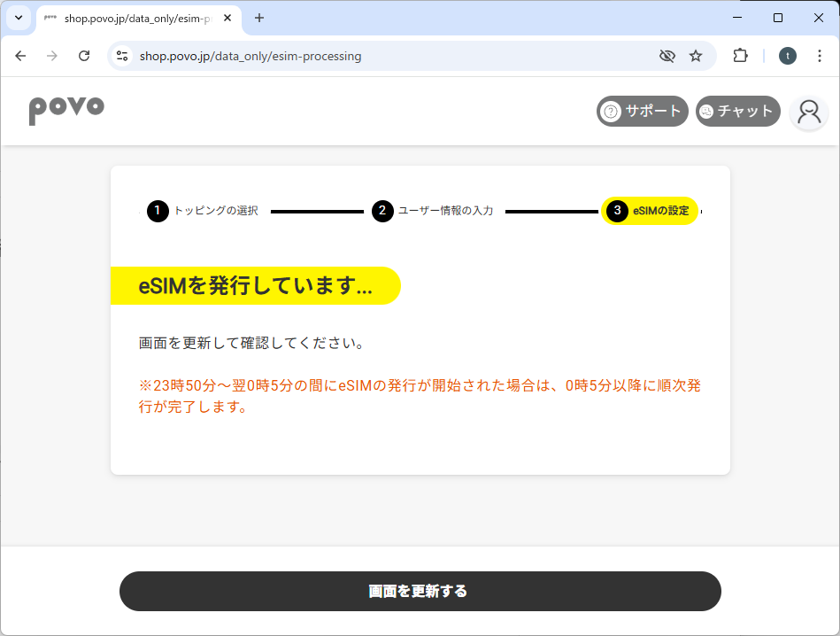Go back to previous page
This screenshot has height=636, width=840.
pyautogui.click(x=20, y=56)
